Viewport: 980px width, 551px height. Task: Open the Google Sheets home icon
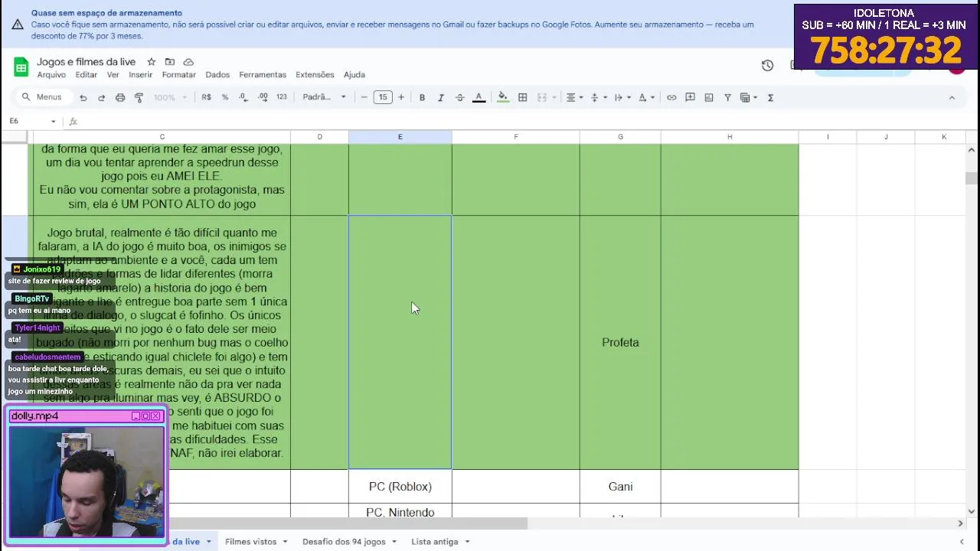tap(21, 67)
